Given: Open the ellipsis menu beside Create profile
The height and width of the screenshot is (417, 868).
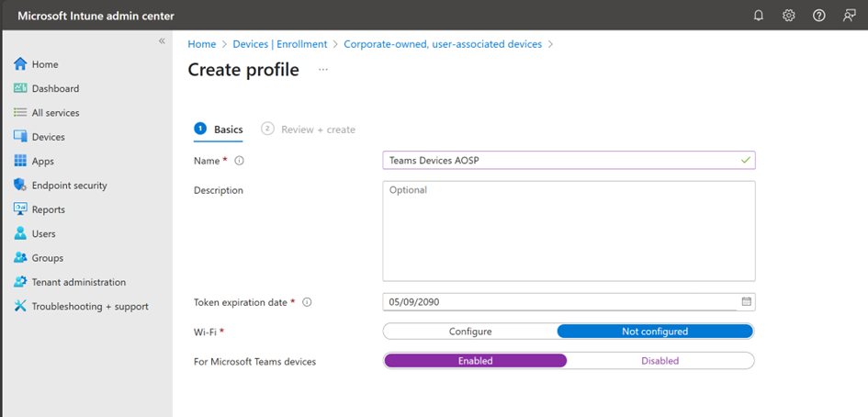Looking at the screenshot, I should coord(323,70).
